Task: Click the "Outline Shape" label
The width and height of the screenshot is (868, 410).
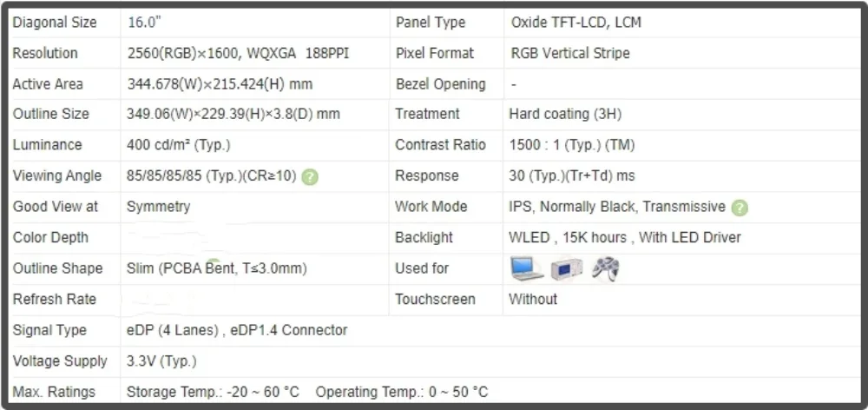Action: pyautogui.click(x=57, y=268)
